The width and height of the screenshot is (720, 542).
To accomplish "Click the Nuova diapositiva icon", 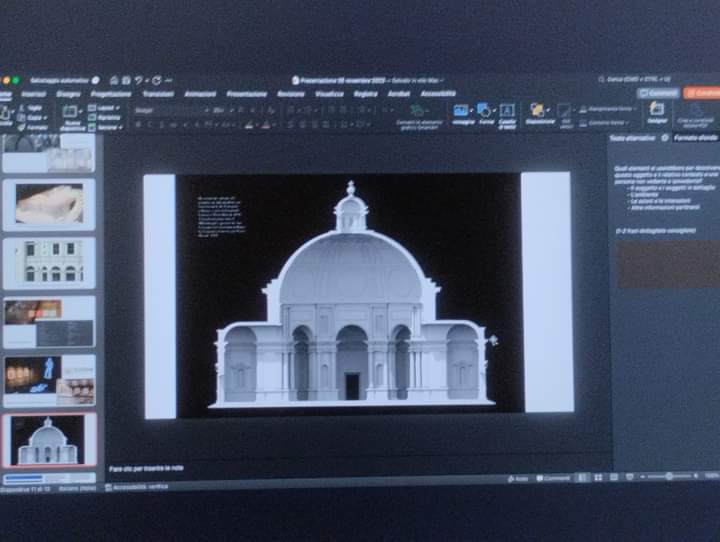I will (x=69, y=111).
